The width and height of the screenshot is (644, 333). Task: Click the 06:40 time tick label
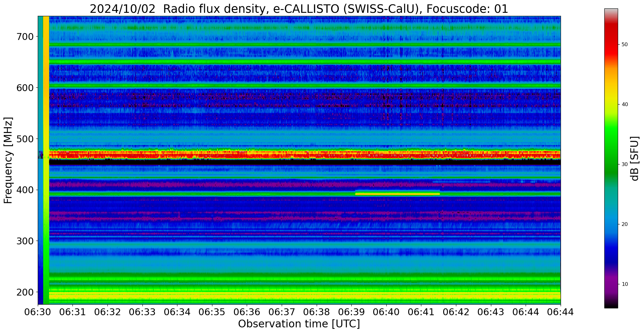click(x=387, y=312)
